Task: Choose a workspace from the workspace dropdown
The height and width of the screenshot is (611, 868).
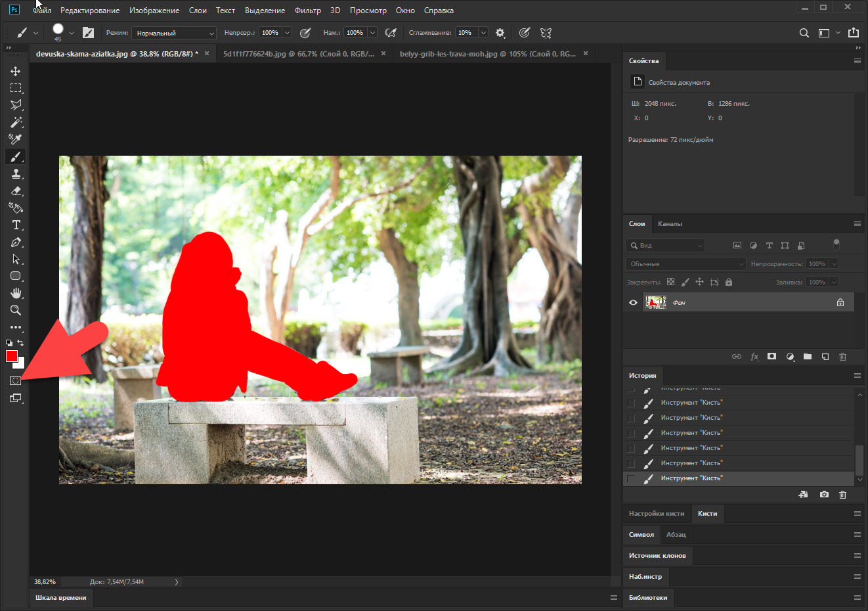Action: click(829, 33)
